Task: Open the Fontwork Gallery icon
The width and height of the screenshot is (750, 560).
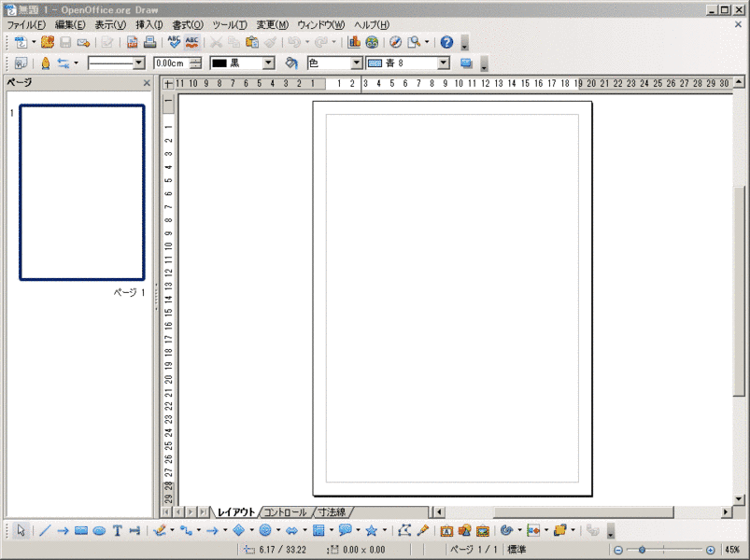Action: pos(446,530)
